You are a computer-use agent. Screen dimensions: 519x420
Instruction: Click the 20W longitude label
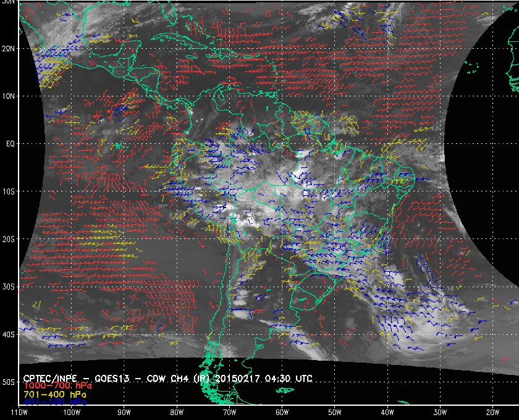point(492,413)
